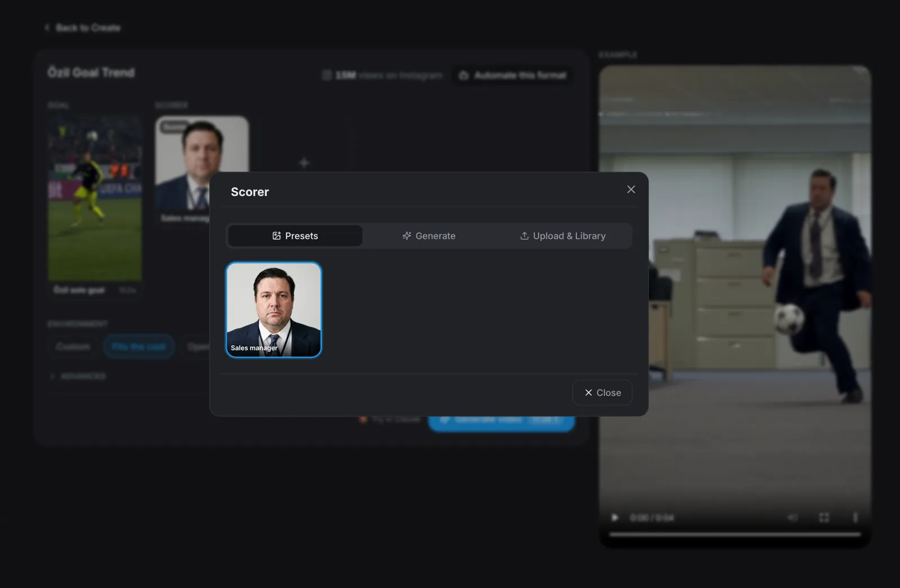Viewport: 900px width, 588px height.
Task: Click the Close button in the dialog footer
Action: [602, 393]
